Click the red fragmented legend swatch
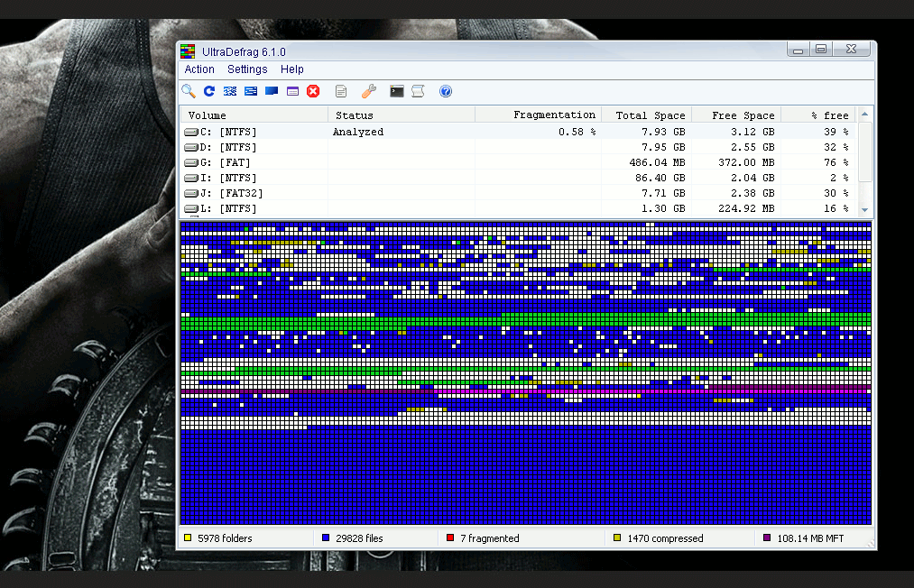 pos(450,538)
